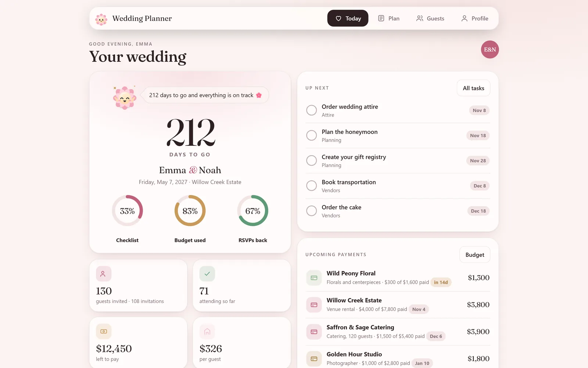Tick the Create your gift registry checkbox
The height and width of the screenshot is (368, 588).
[311, 160]
